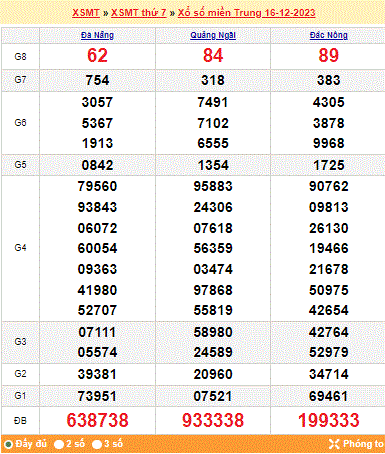Open Xổ số miền Trung 16-12-2023 link
385x454 pixels.
coord(246,13)
